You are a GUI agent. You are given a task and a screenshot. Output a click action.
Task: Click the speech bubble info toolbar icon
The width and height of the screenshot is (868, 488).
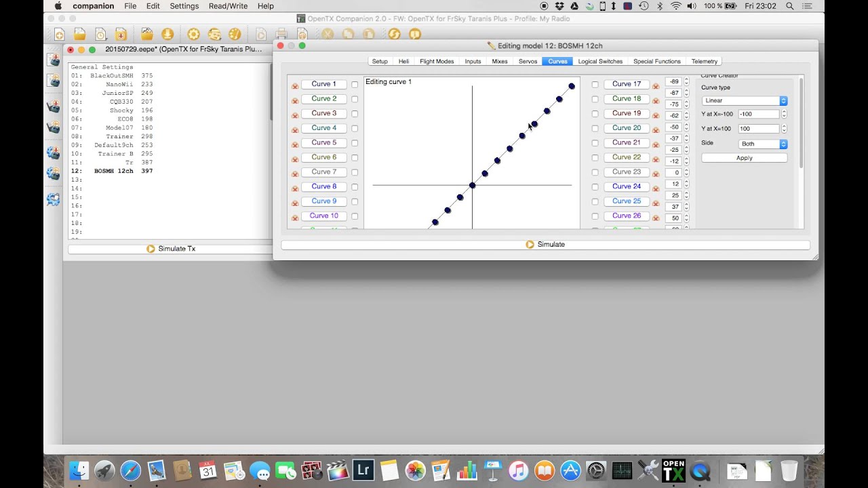[x=415, y=34]
